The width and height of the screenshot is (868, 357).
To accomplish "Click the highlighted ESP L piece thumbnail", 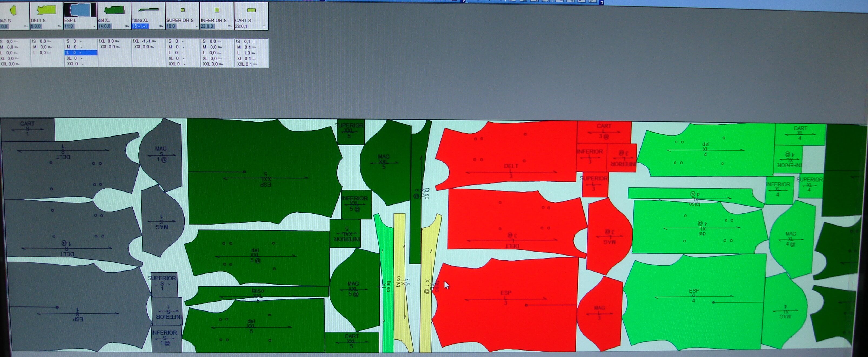I will tap(80, 10).
